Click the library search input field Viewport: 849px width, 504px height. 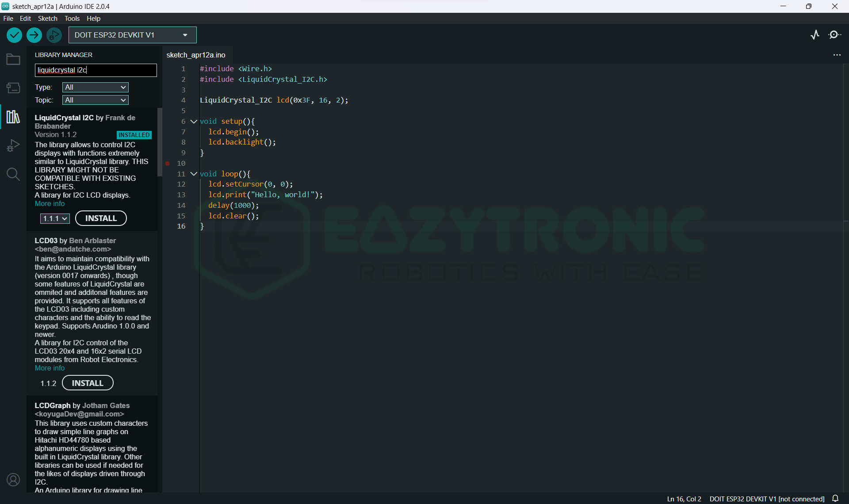95,70
